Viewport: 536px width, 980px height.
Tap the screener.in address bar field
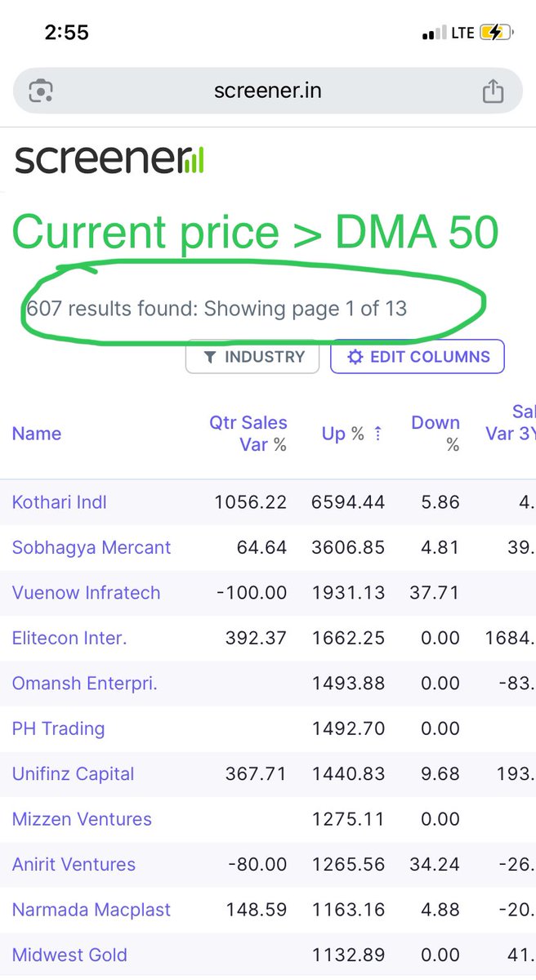(x=268, y=91)
